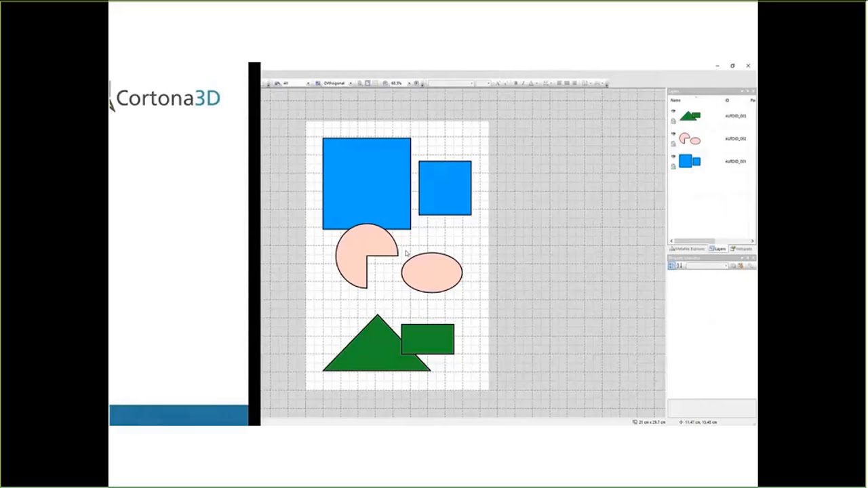The width and height of the screenshot is (868, 488).
Task: Switch to the Metafile Explorer tab
Action: coord(688,249)
